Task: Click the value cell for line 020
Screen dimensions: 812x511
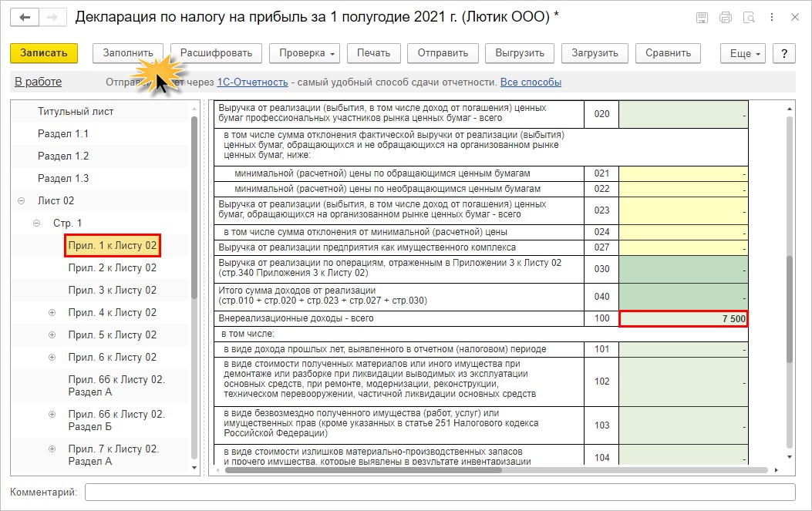Action: tap(683, 114)
